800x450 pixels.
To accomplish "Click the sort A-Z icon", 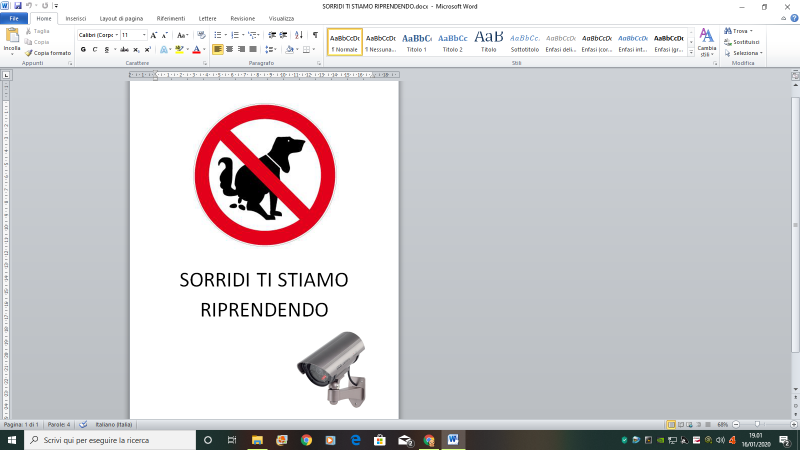I will [x=298, y=35].
